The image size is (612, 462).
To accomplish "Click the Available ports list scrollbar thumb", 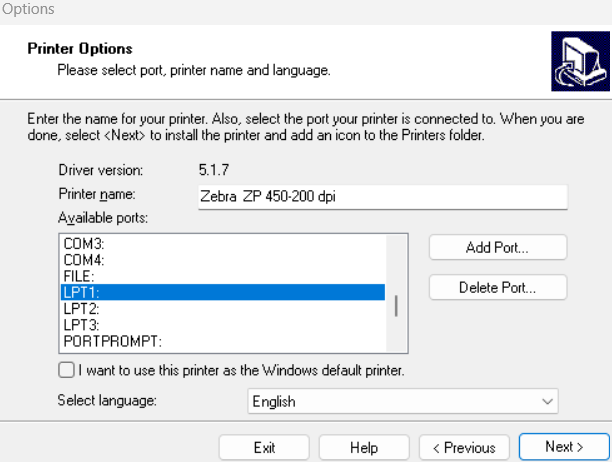I will [x=396, y=306].
